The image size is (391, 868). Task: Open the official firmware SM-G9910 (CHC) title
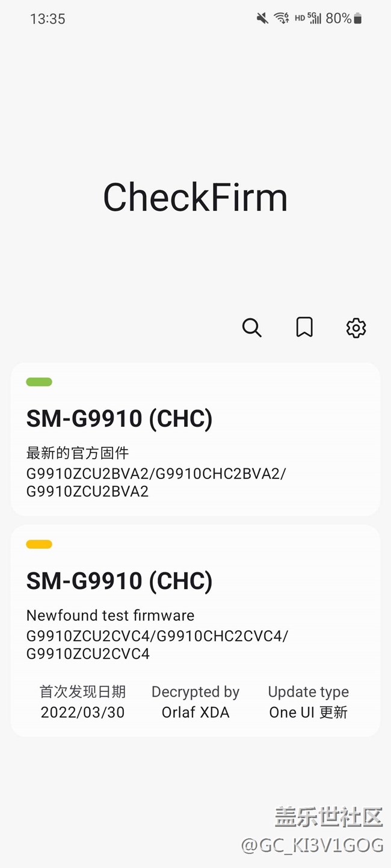click(119, 419)
